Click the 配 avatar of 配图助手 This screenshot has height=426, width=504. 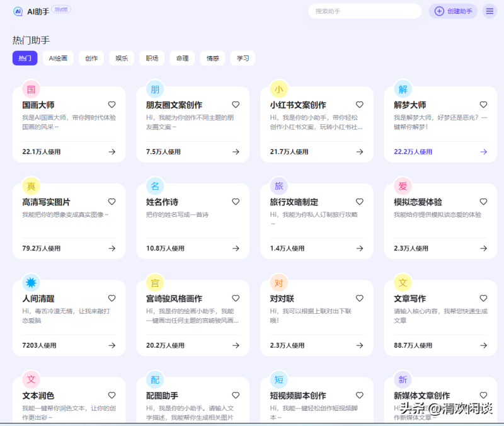pyautogui.click(x=155, y=380)
